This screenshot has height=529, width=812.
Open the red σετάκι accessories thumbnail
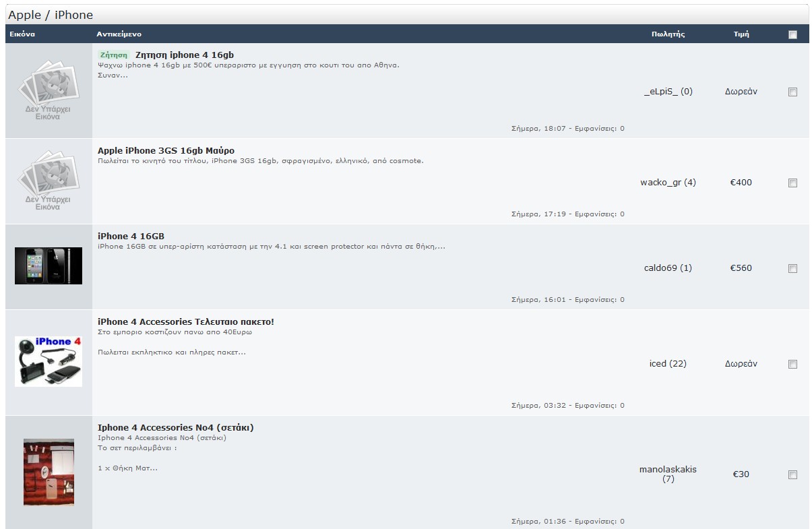pyautogui.click(x=49, y=472)
